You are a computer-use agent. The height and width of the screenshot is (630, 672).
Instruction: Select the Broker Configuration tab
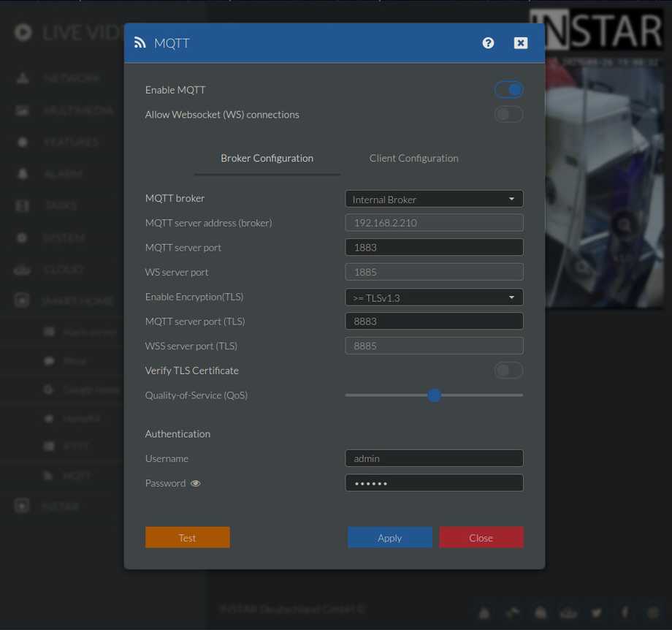pyautogui.click(x=267, y=158)
